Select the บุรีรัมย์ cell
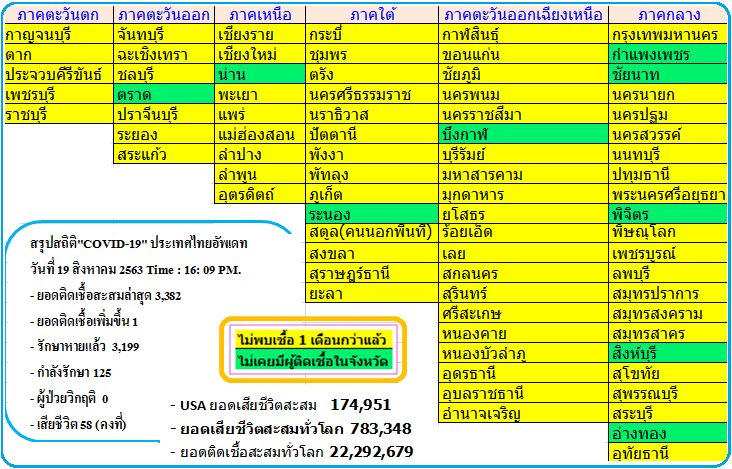 tap(523, 154)
